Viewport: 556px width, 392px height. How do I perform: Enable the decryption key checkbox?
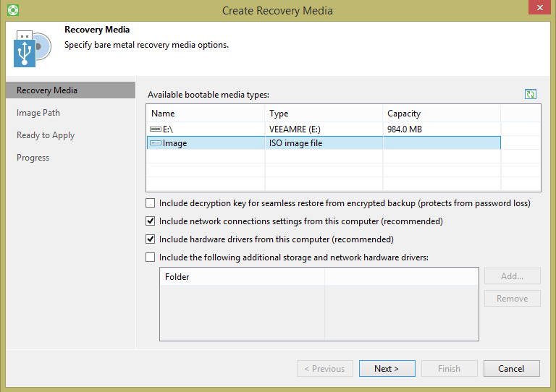(x=151, y=203)
